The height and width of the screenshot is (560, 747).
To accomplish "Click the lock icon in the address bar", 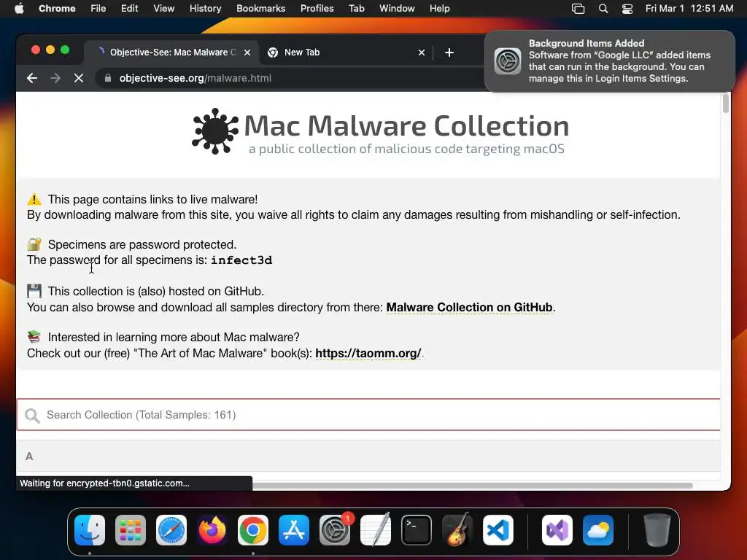I will click(x=108, y=78).
